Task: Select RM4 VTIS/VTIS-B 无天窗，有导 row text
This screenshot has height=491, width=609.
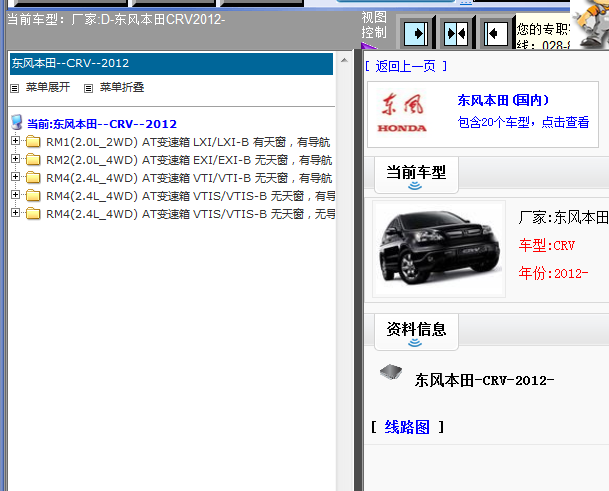Action: click(190, 196)
